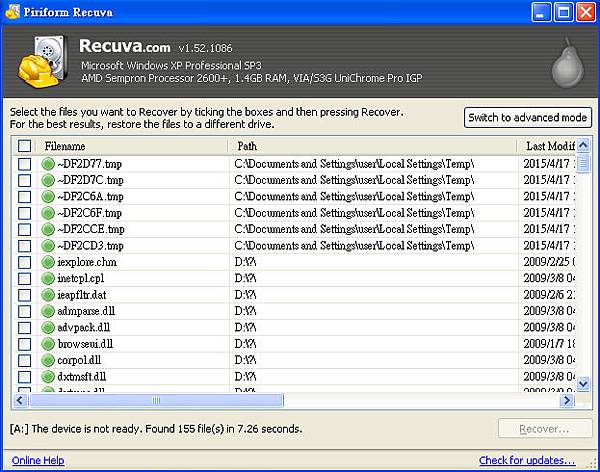This screenshot has height=472, width=600.
Task: Open the Check for updates link
Action: pyautogui.click(x=527, y=460)
